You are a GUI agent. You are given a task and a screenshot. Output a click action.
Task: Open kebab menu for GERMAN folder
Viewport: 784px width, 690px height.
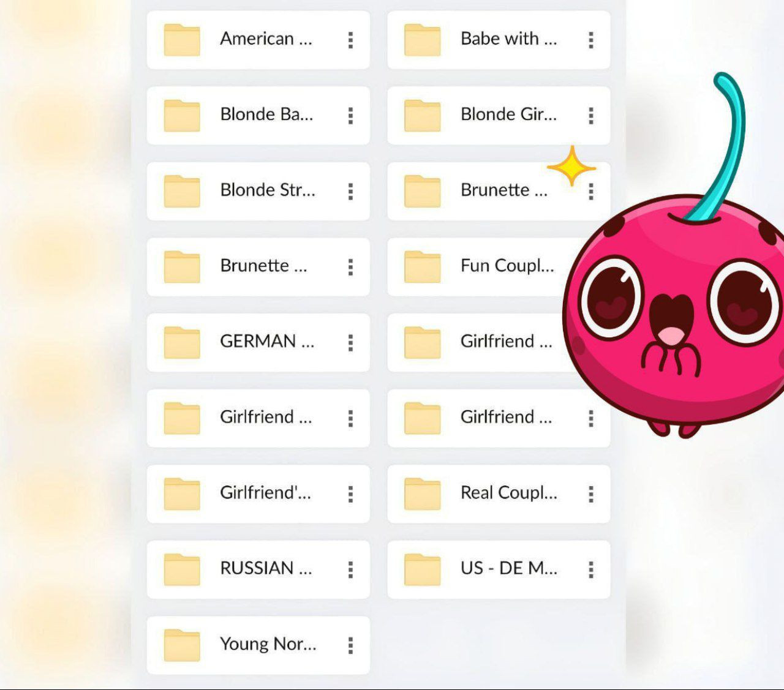point(350,343)
